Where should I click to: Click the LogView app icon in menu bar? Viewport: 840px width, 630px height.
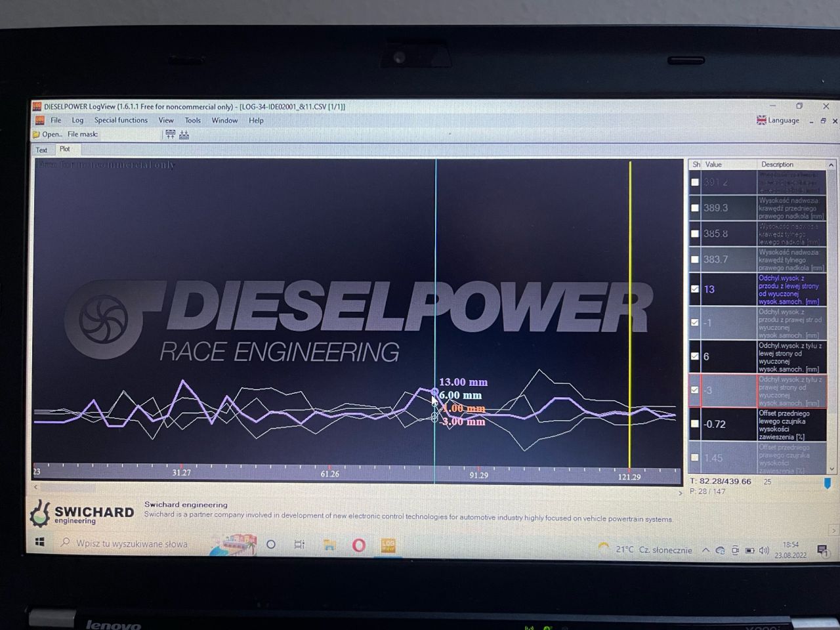coord(39,120)
